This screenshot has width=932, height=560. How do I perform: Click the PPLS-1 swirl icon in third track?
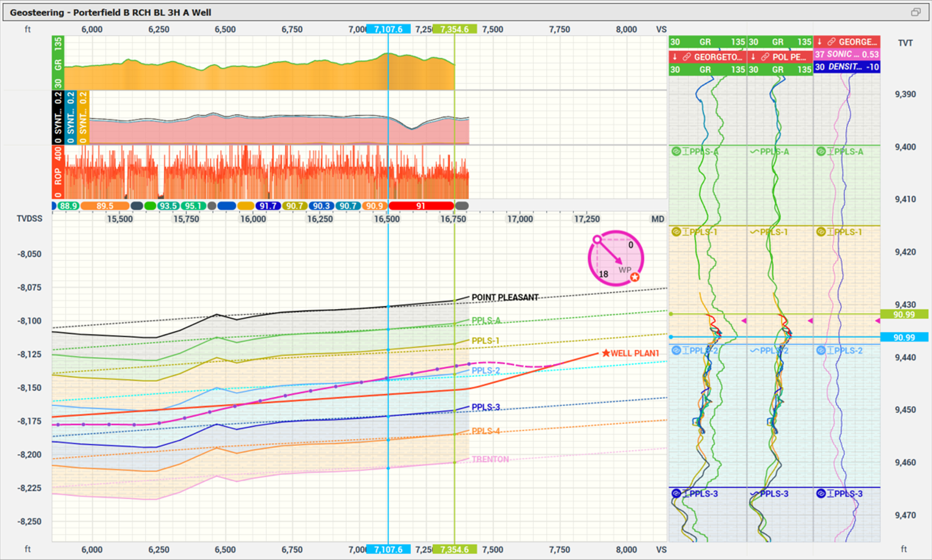pyautogui.click(x=821, y=232)
